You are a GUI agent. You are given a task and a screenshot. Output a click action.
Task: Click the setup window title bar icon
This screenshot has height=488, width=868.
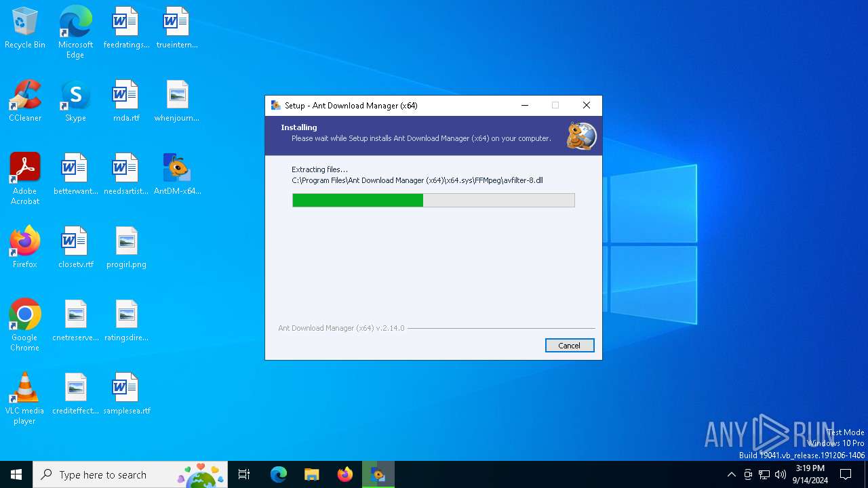(276, 106)
